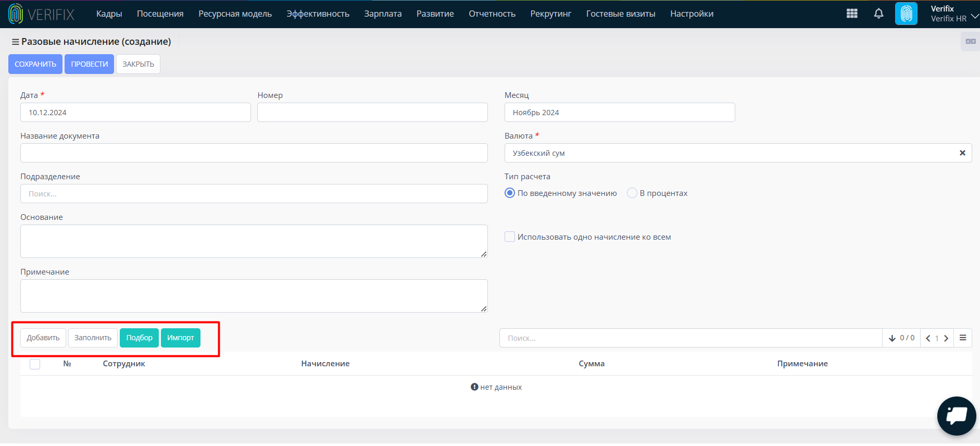Viewport: 980px width, 446px height.
Task: Open the apps grid icon
Action: [x=852, y=14]
